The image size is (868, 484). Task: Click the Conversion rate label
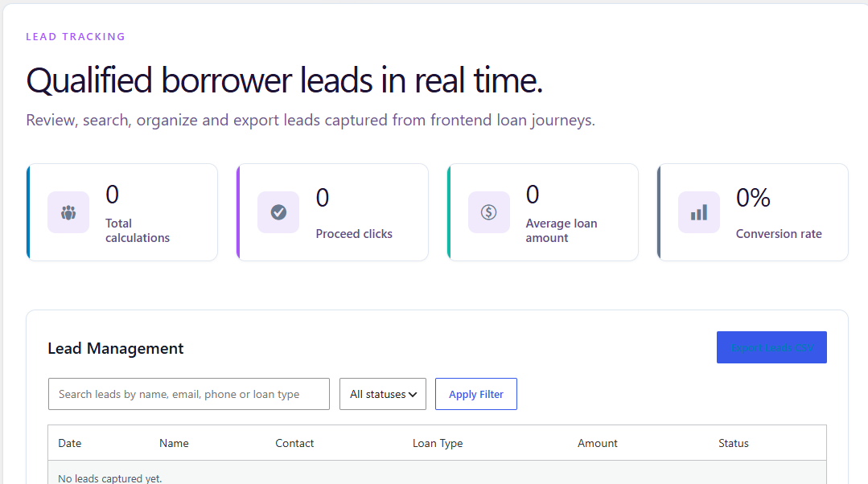point(779,234)
